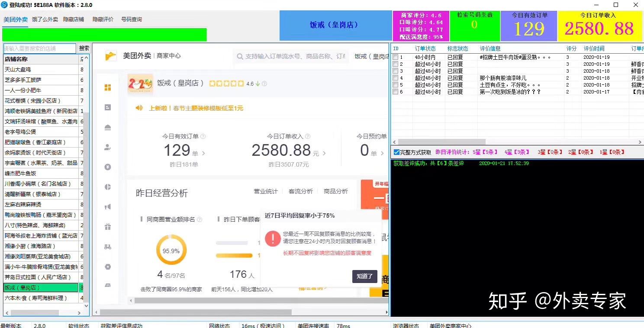This screenshot has height=328, width=644.
Task: Switch to the 饿了么外卖 tab
Action: click(x=45, y=19)
